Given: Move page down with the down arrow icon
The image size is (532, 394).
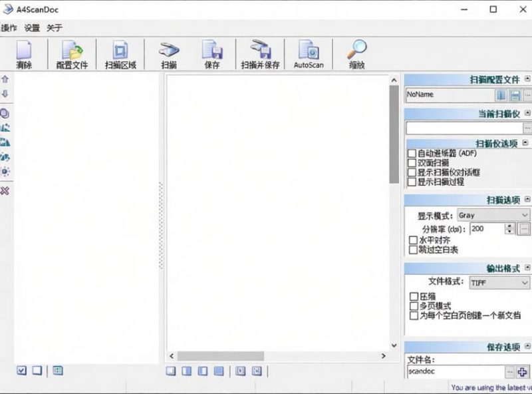Looking at the screenshot, I should (5, 93).
